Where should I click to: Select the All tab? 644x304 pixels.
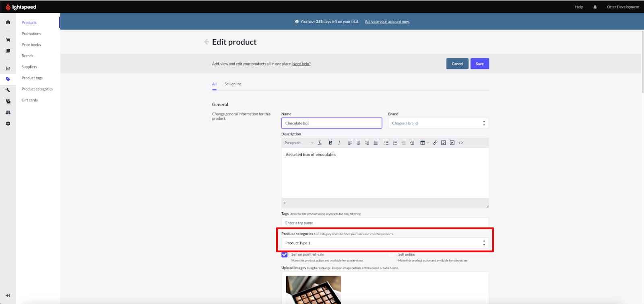click(x=214, y=84)
